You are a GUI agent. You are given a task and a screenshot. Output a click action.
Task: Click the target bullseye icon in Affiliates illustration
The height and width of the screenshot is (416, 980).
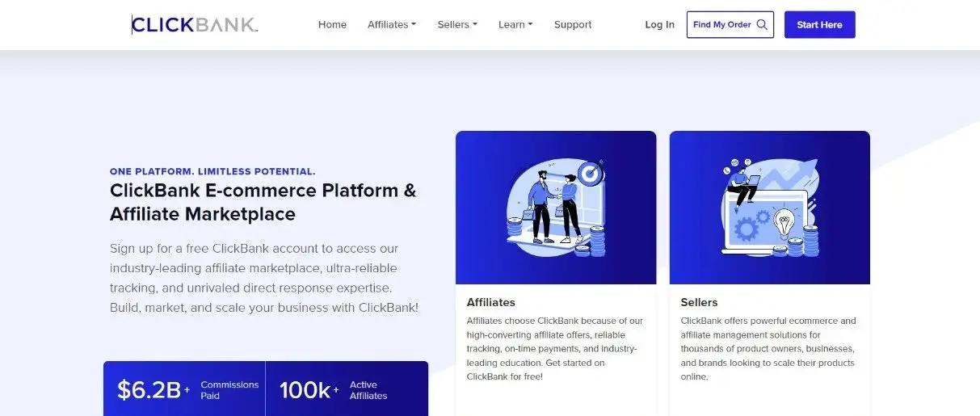tap(591, 173)
